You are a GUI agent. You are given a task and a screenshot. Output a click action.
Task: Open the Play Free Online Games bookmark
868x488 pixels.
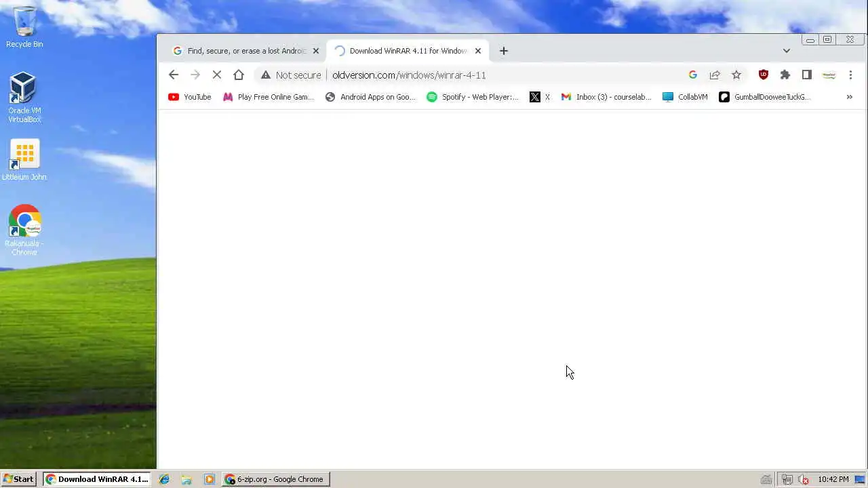coord(269,97)
